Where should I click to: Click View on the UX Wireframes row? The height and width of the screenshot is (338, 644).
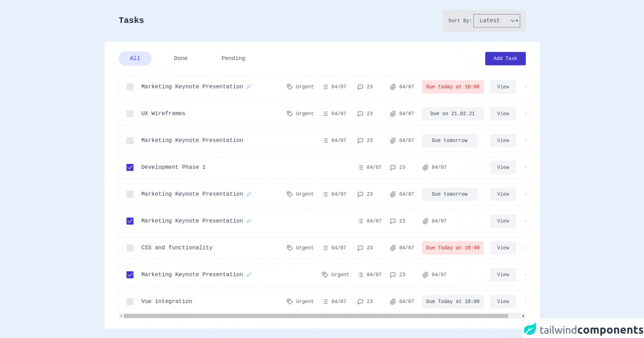pyautogui.click(x=503, y=113)
